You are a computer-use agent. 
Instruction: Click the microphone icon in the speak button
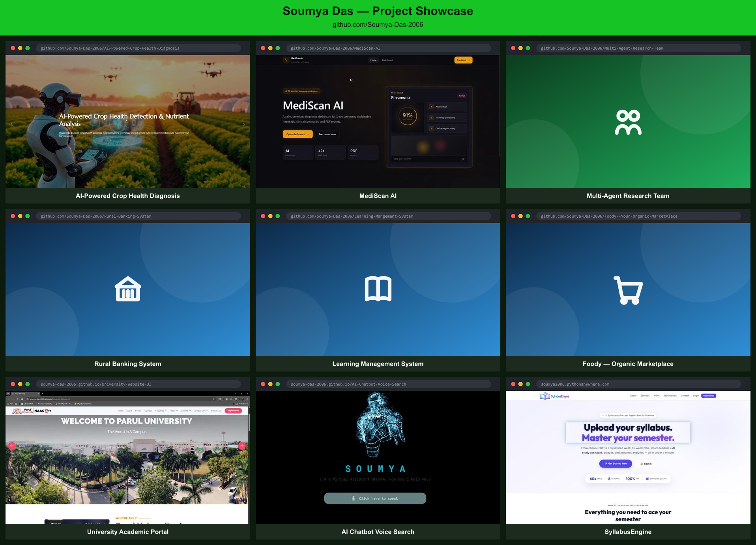354,498
